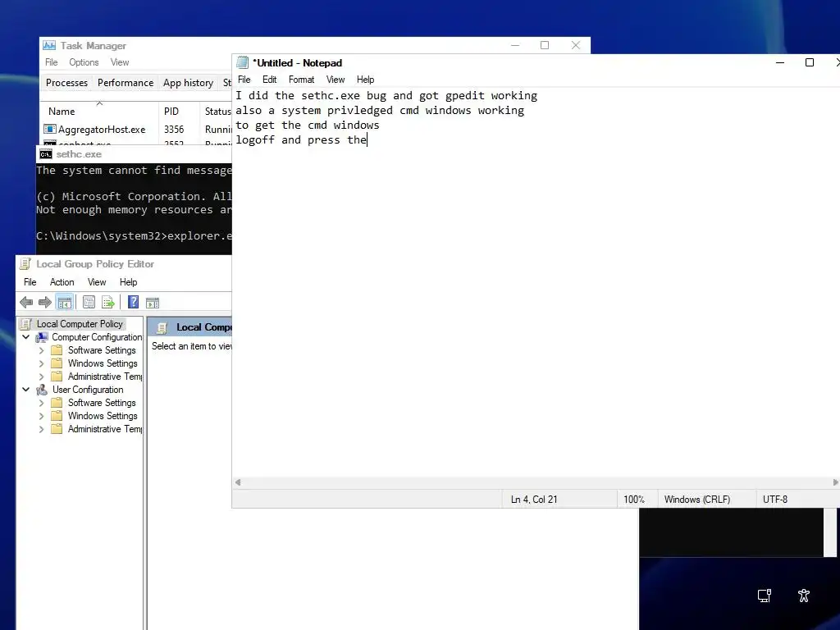Sort Task Manager by PID column header

click(x=179, y=111)
